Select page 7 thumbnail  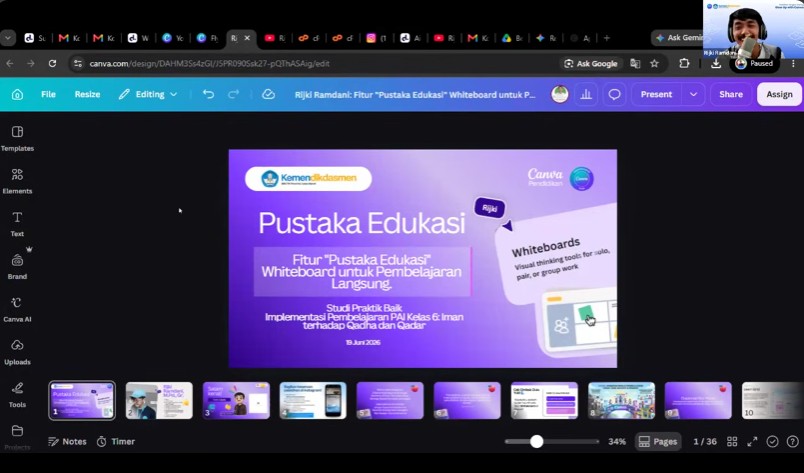(544, 400)
